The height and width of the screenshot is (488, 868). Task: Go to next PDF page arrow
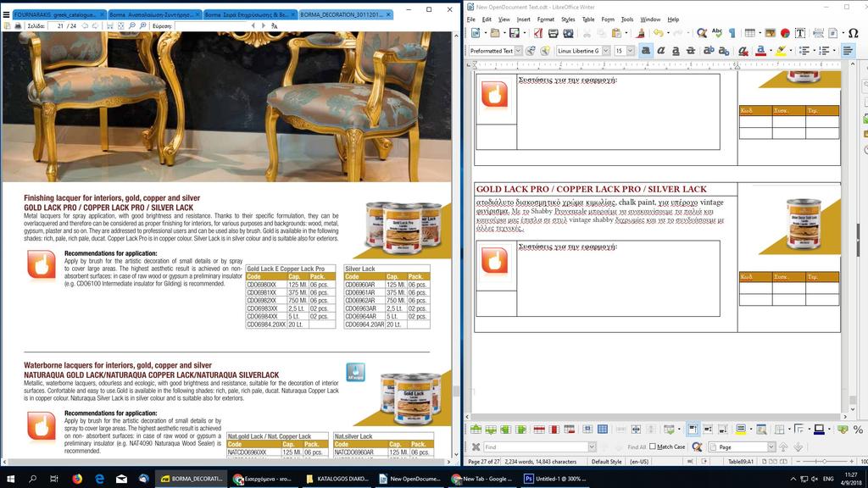(95, 25)
